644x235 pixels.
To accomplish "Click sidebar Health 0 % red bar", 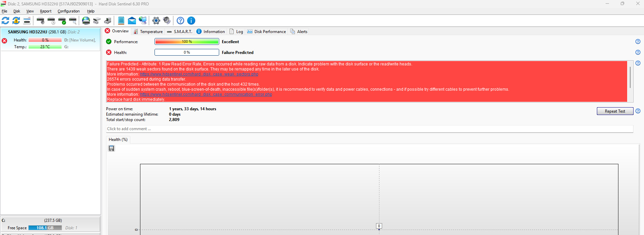I will pyautogui.click(x=45, y=40).
